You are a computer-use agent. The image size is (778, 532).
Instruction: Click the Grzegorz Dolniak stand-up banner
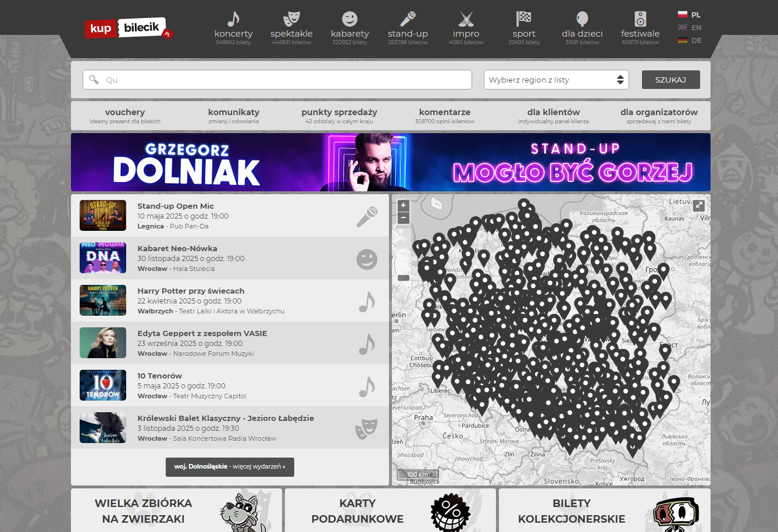click(x=391, y=162)
